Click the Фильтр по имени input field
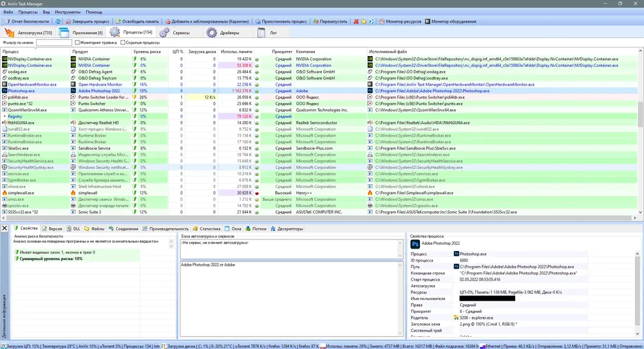 [x=54, y=42]
